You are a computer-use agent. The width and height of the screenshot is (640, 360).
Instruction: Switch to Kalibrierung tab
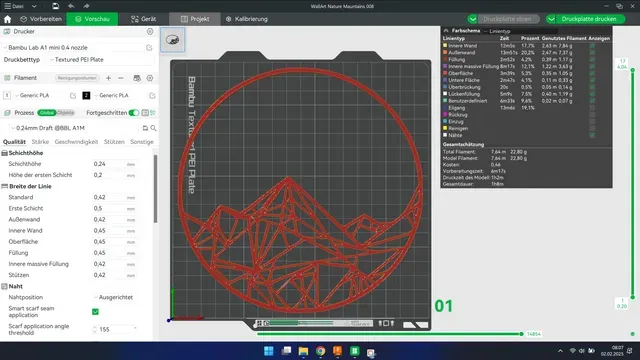tap(247, 19)
